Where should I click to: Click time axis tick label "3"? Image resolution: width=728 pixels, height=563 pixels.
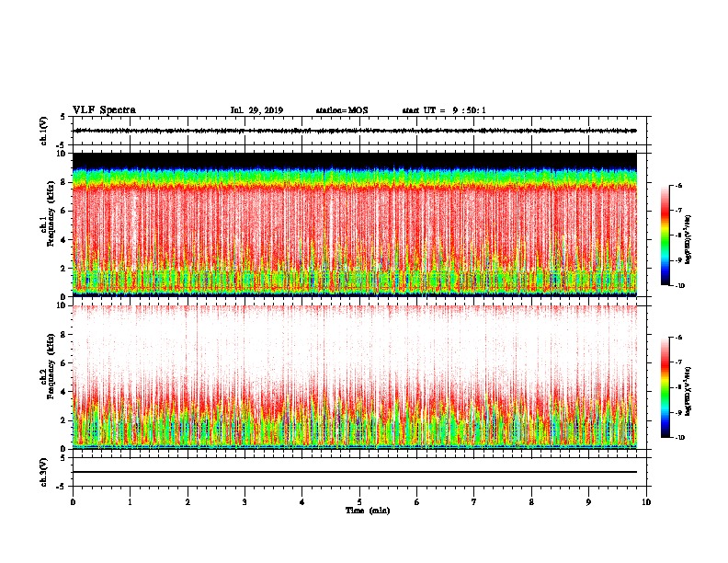pos(245,502)
